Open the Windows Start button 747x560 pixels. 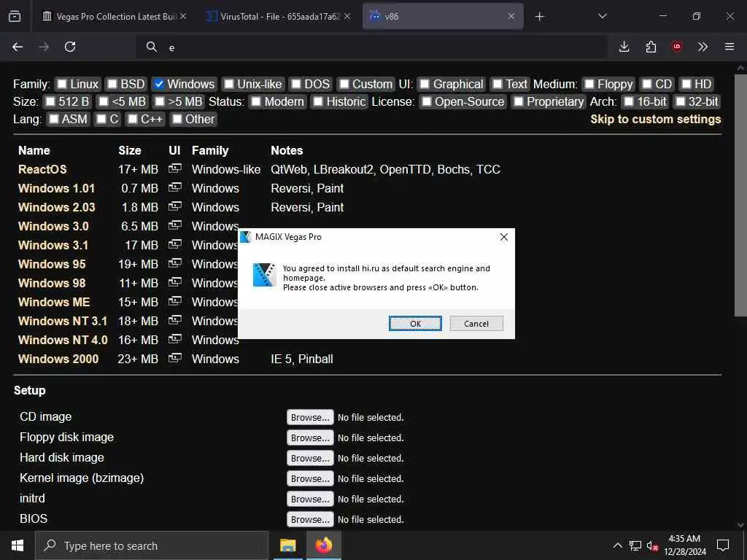18,545
